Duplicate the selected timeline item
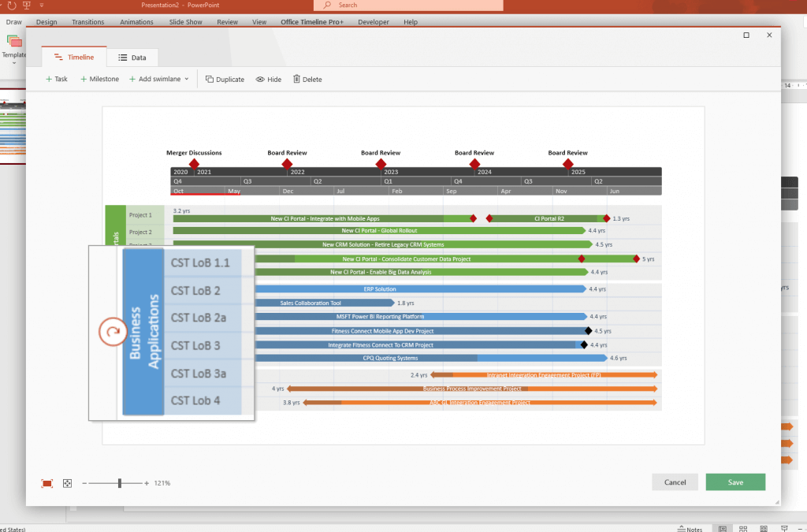The width and height of the screenshot is (807, 532). tap(225, 79)
